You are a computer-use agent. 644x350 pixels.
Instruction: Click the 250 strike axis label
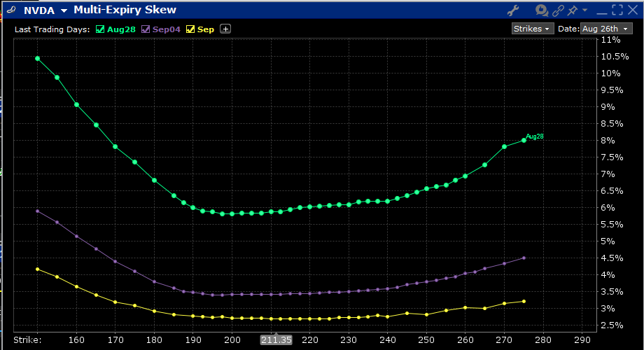click(x=426, y=340)
